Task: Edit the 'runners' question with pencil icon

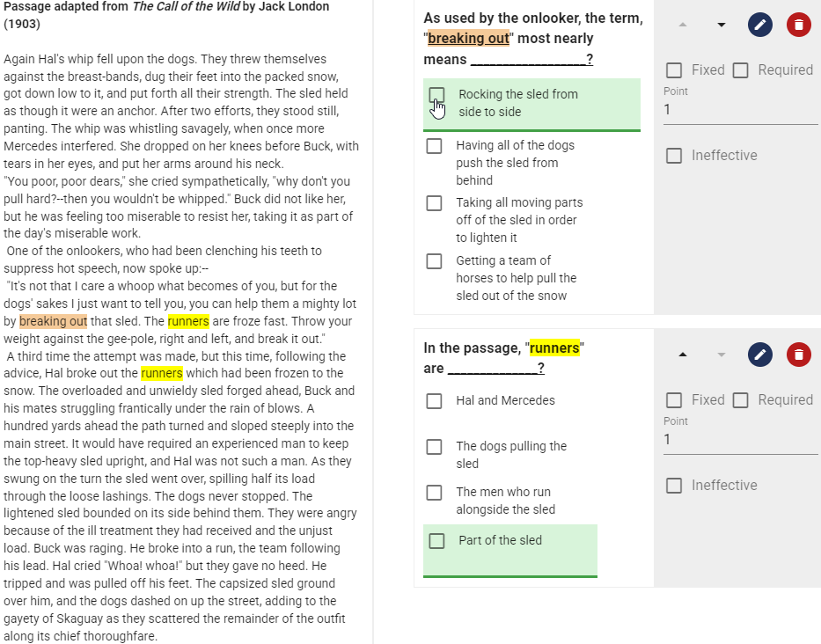Action: (760, 355)
